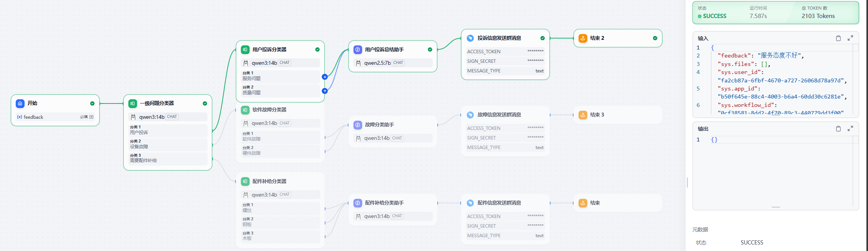Click qwen3:14b model row in 故障分类助手
The width and height of the screenshot is (868, 251).
(x=393, y=138)
